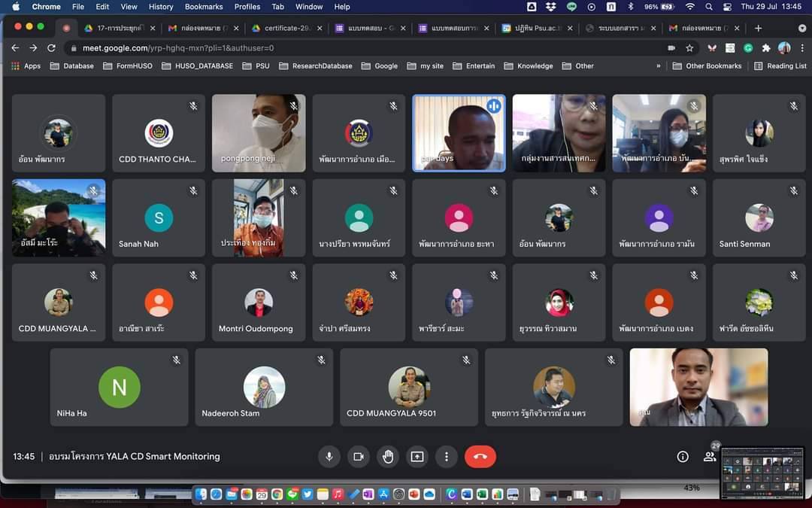Screen dimensions: 812x508
Task: Open Safari from the Dock
Action: (x=216, y=494)
